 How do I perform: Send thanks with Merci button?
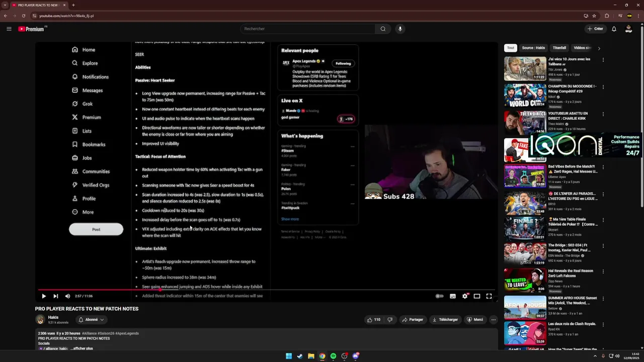[475, 319]
